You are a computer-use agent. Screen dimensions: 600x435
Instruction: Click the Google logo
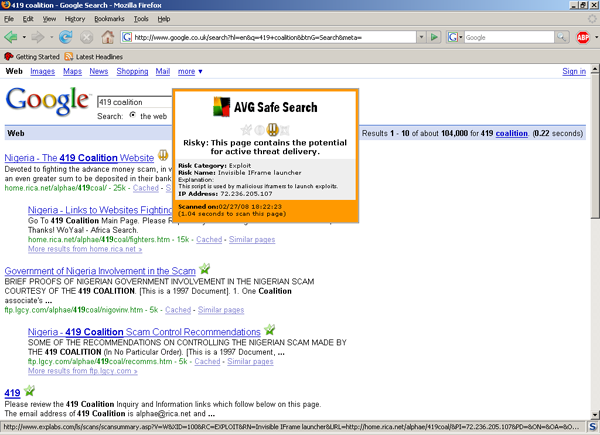coord(48,100)
